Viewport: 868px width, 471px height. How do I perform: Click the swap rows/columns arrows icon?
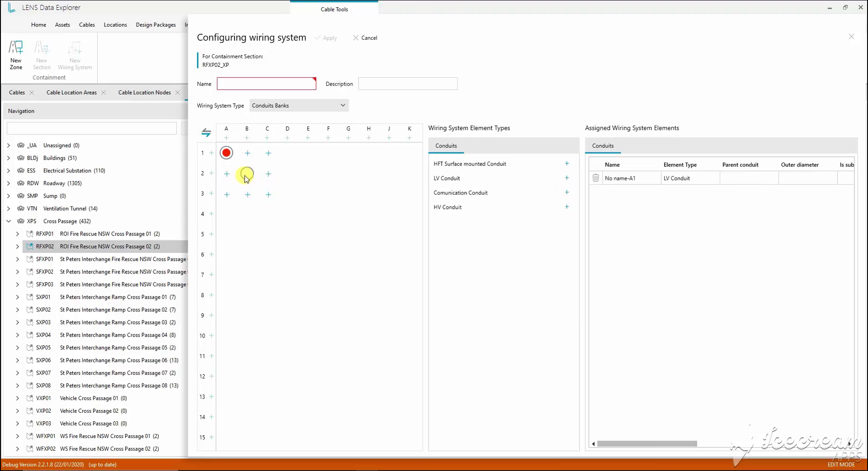click(x=206, y=132)
